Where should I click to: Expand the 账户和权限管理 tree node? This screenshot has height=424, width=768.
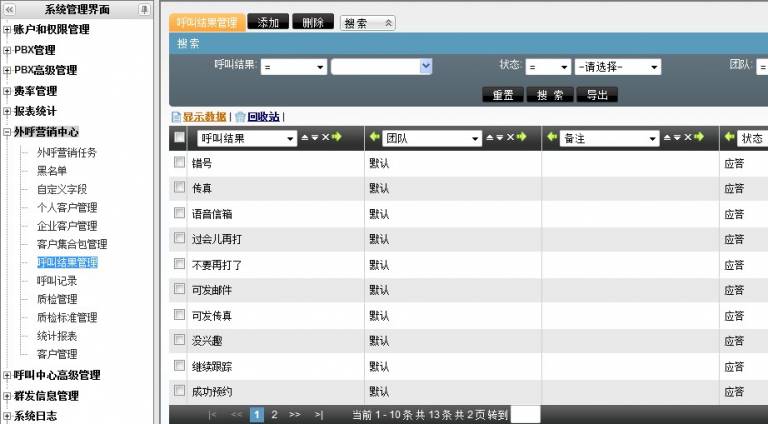point(7,30)
